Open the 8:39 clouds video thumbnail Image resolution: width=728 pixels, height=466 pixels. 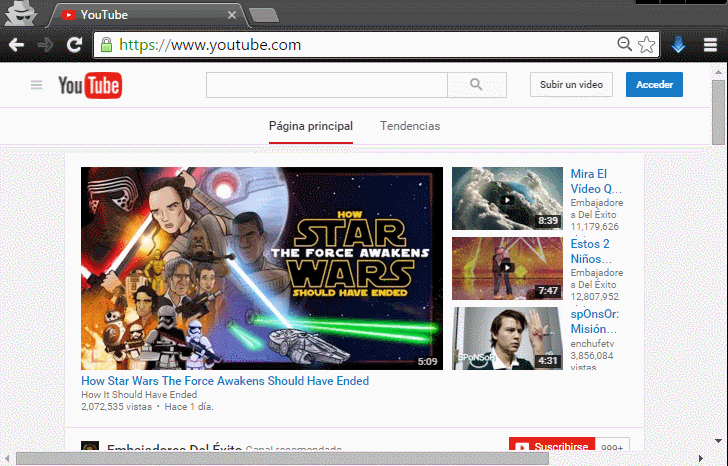(507, 199)
